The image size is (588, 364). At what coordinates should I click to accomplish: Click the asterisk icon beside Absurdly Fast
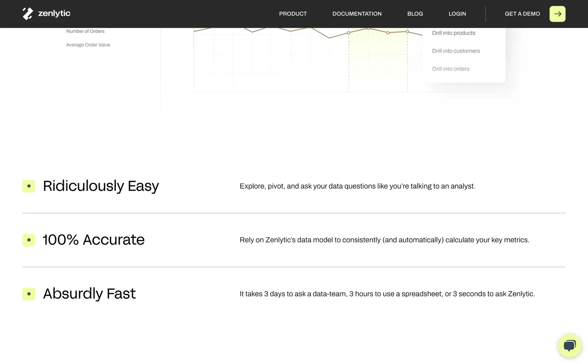[x=28, y=294]
